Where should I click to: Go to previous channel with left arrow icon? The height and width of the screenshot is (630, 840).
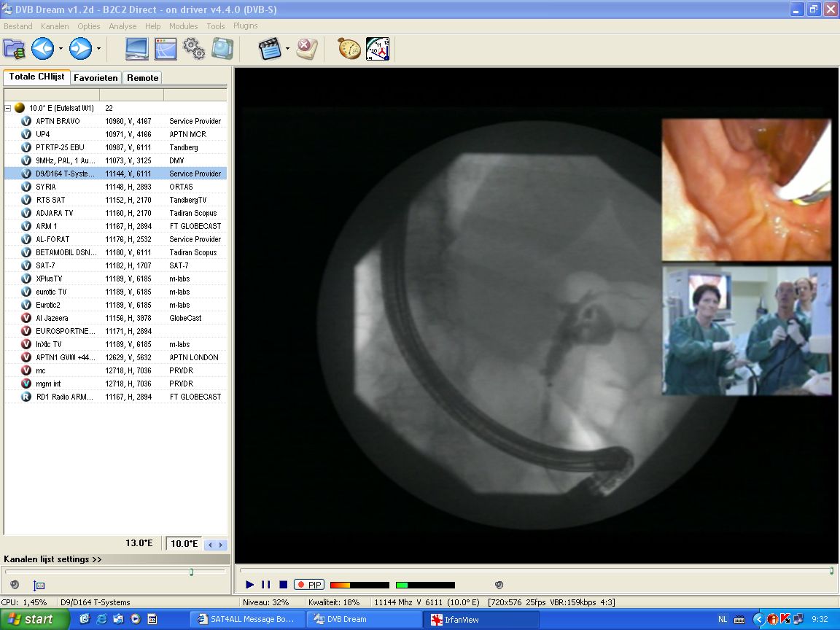[42, 49]
